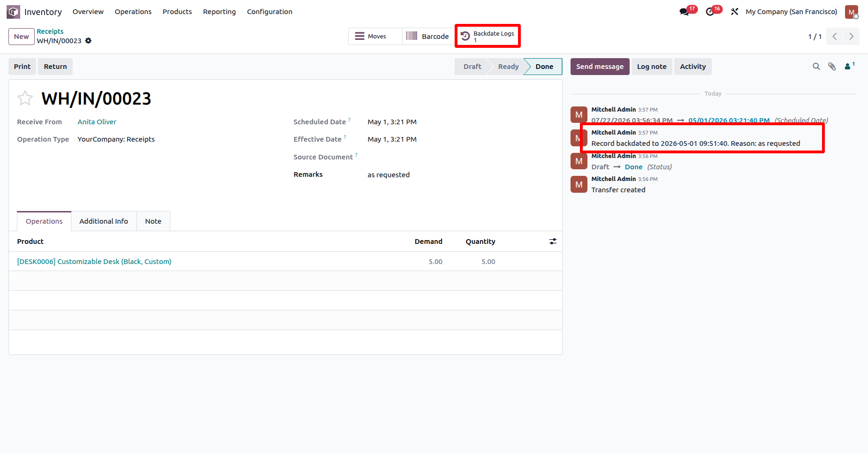Click the Return button
Image resolution: width=868 pixels, height=453 pixels.
click(x=55, y=67)
